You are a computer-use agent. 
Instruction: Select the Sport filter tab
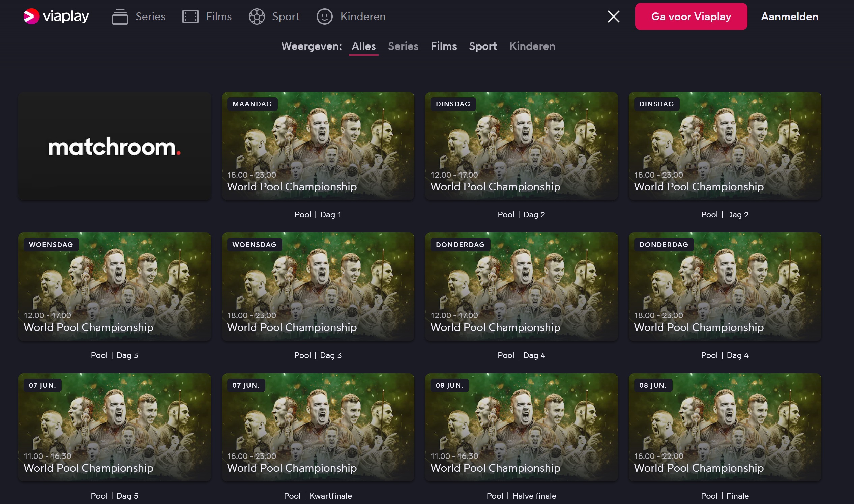coord(482,46)
